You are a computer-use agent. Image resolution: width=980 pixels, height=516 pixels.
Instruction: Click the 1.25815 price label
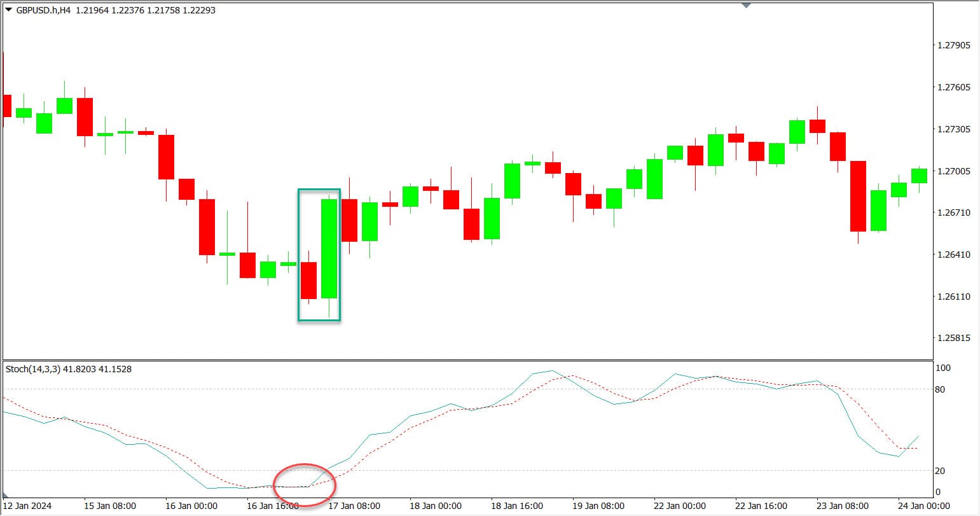click(x=954, y=338)
